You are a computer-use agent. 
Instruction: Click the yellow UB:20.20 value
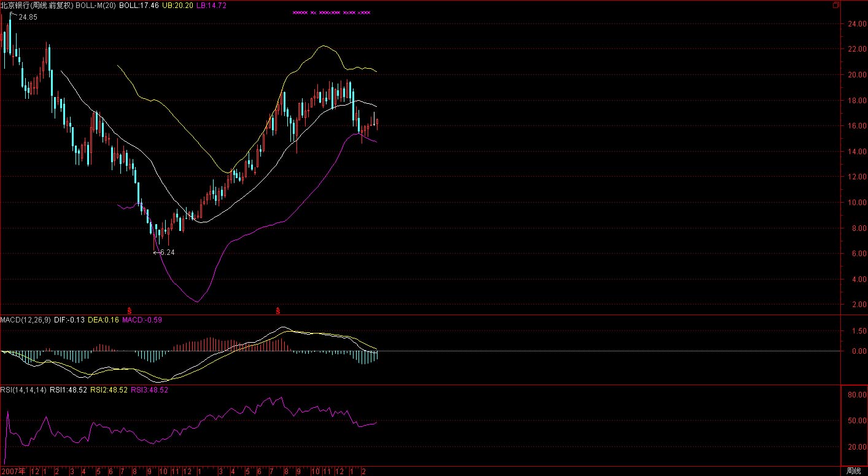pyautogui.click(x=178, y=5)
